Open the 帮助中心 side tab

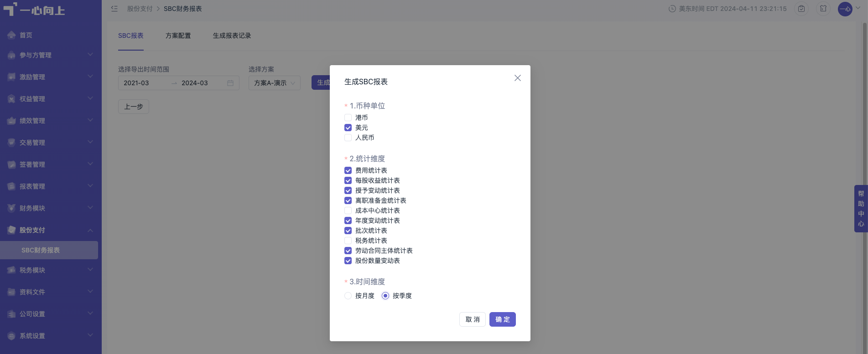[x=861, y=209]
